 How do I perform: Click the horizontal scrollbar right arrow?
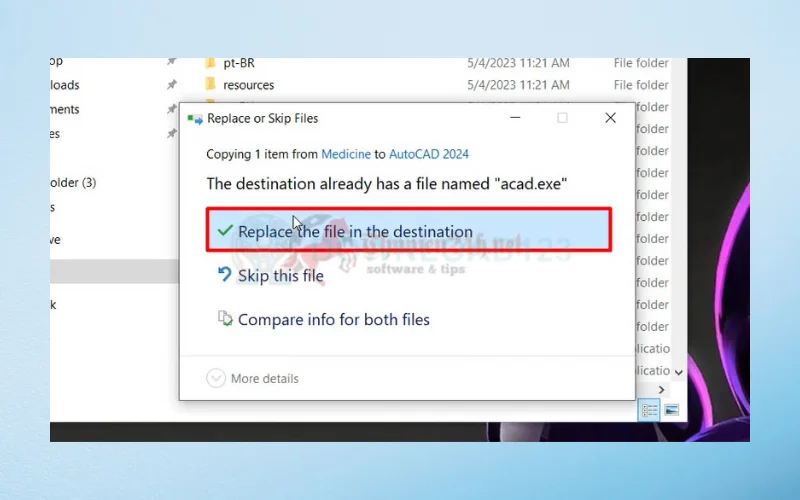(660, 390)
